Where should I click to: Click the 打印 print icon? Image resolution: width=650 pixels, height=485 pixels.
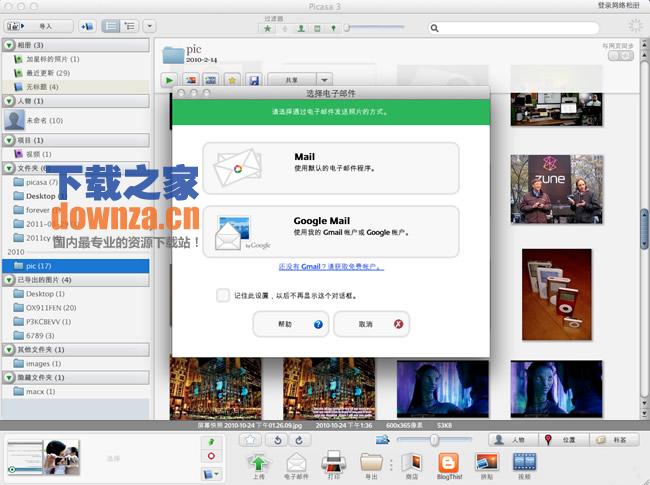pyautogui.click(x=334, y=465)
